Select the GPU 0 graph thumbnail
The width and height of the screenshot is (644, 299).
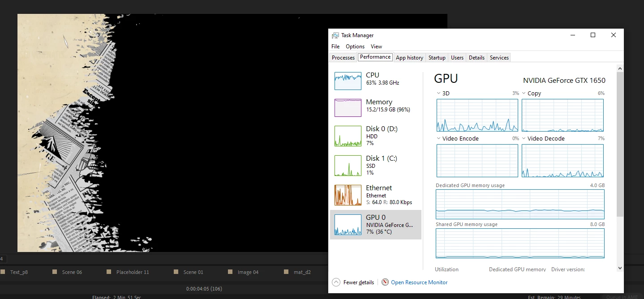(x=348, y=225)
